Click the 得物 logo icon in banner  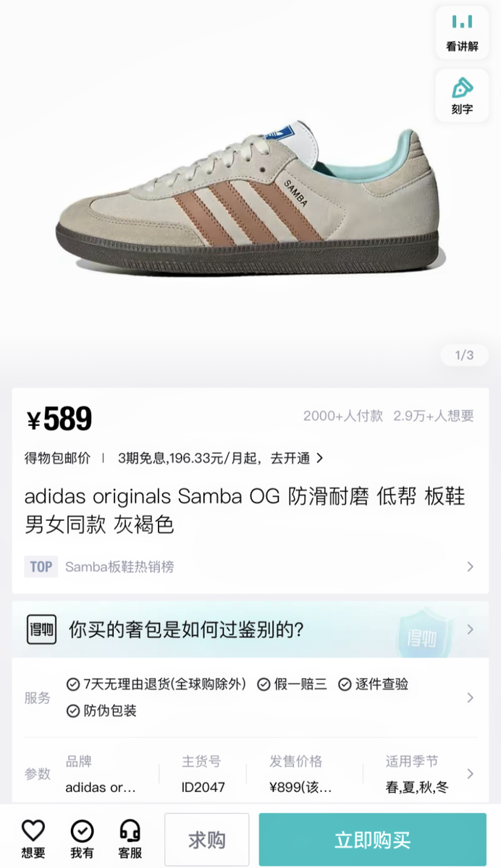tap(41, 629)
